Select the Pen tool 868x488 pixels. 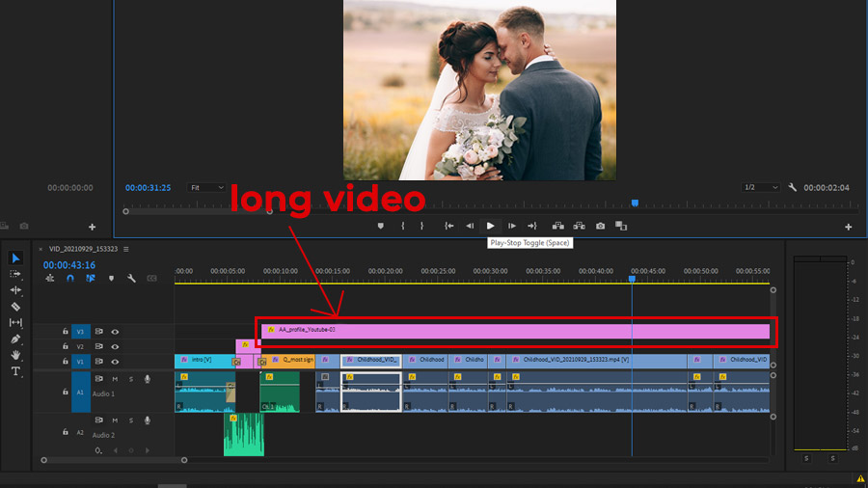pos(15,339)
